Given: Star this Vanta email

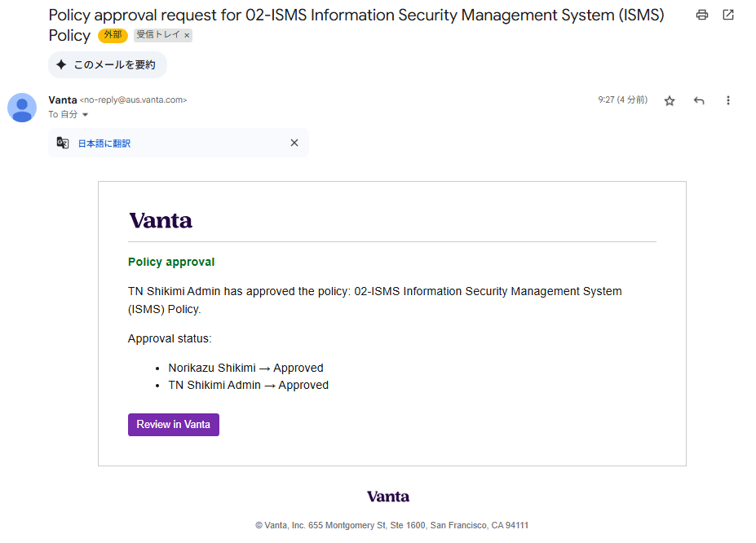Looking at the screenshot, I should [670, 100].
